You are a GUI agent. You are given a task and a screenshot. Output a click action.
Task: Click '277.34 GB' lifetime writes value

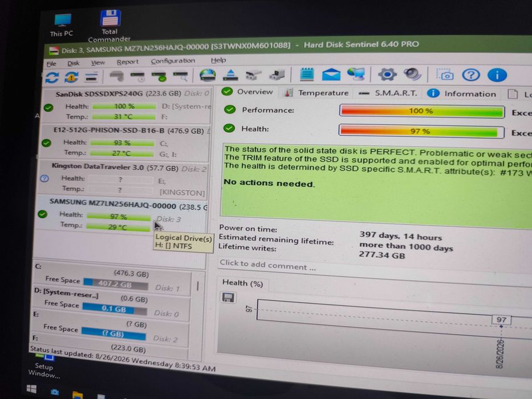click(382, 255)
